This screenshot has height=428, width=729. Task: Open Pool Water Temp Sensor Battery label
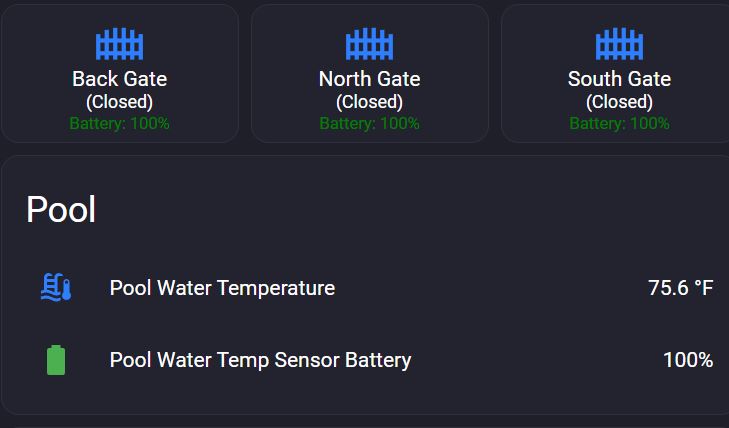coord(260,360)
